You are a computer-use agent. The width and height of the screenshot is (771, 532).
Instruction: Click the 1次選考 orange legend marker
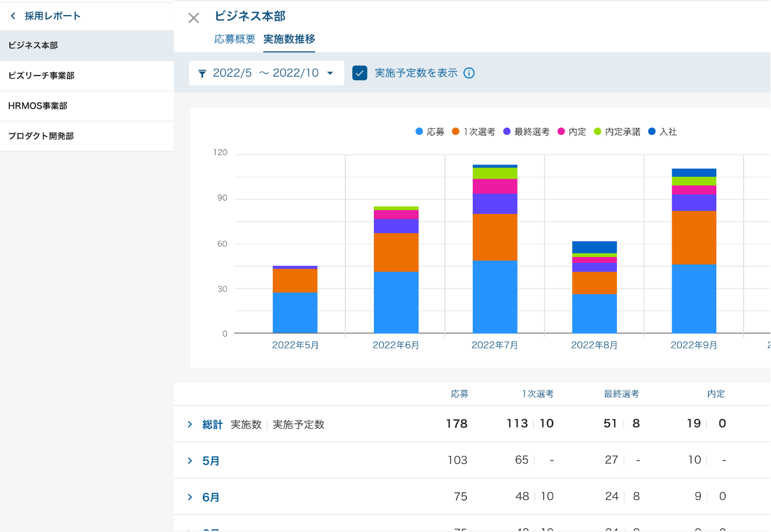pyautogui.click(x=456, y=132)
